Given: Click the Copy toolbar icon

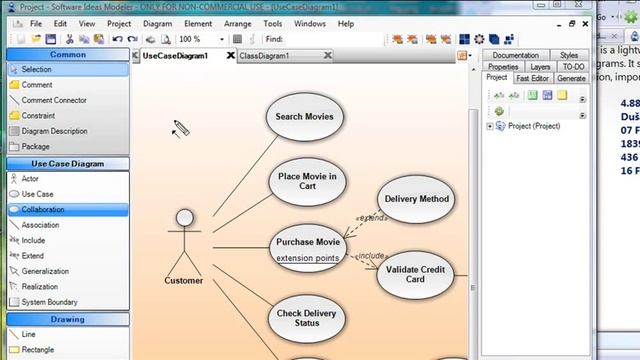Looking at the screenshot, I should 84,39.
